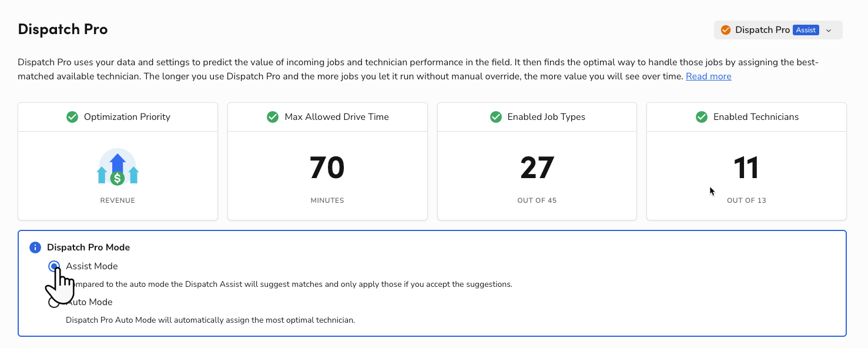
Task: Click green checkmark beside Max Allowed Drive Time
Action: pos(273,117)
